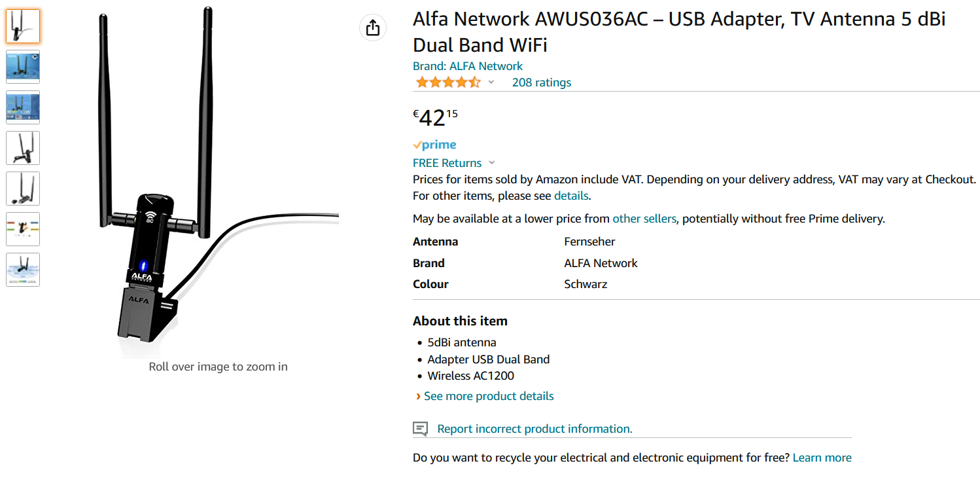Click the speech bubble icon for reporting

(420, 429)
